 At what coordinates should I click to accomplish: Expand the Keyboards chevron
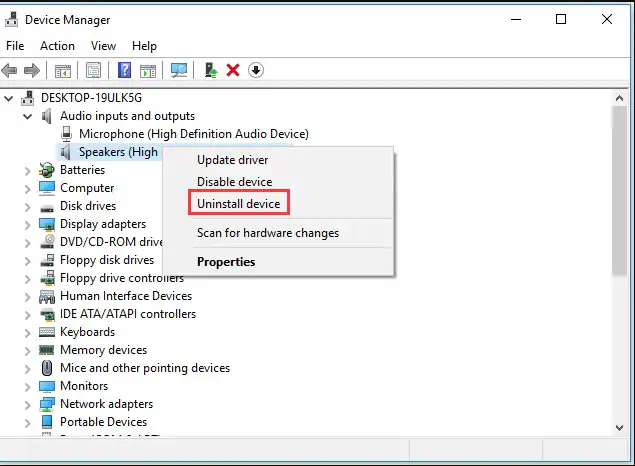pyautogui.click(x=28, y=333)
